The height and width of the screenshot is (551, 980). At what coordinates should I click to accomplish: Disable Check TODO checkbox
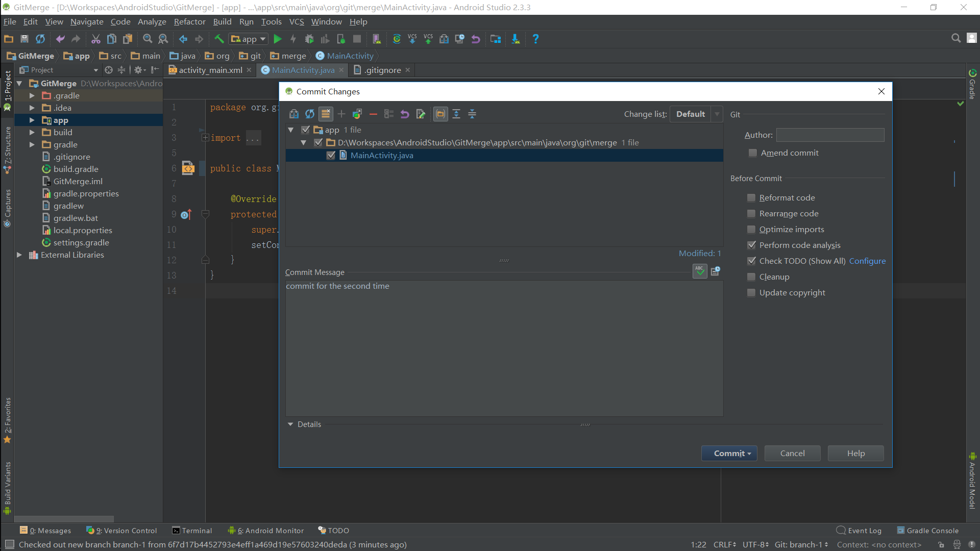(x=751, y=261)
